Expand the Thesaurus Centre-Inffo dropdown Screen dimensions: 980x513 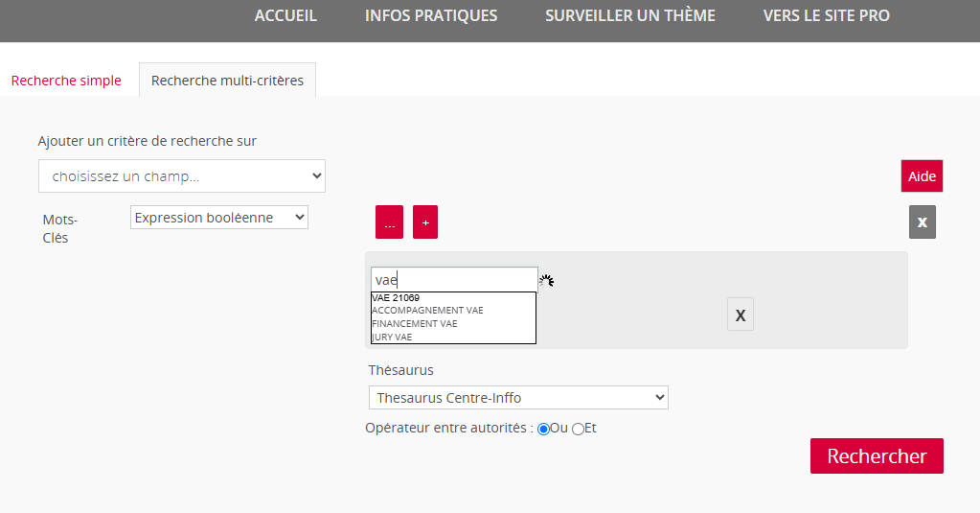point(518,397)
